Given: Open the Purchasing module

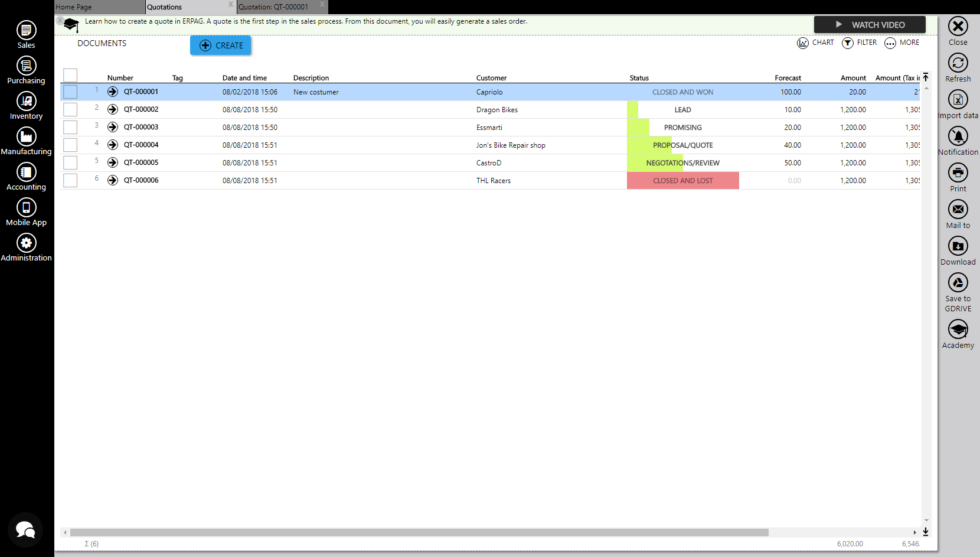Looking at the screenshot, I should pyautogui.click(x=26, y=66).
